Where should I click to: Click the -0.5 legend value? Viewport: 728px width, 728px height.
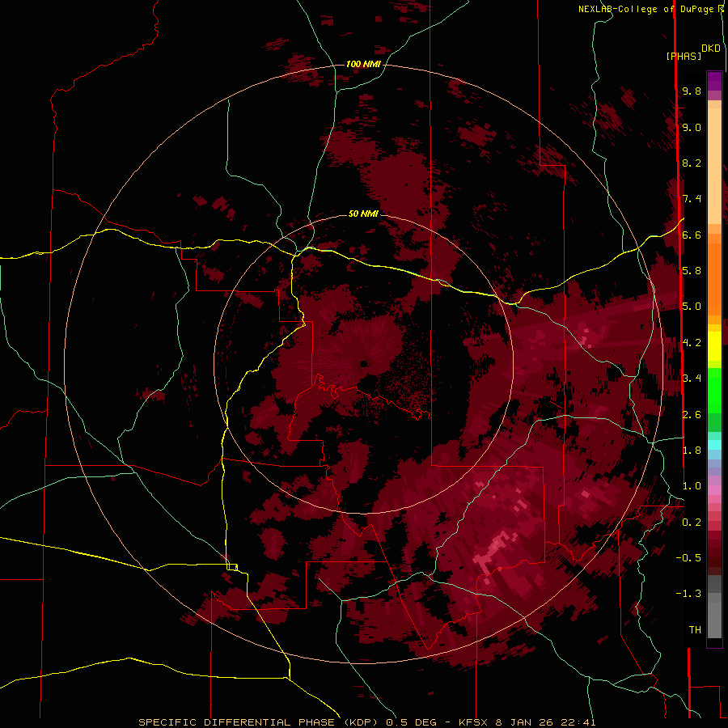pos(688,558)
